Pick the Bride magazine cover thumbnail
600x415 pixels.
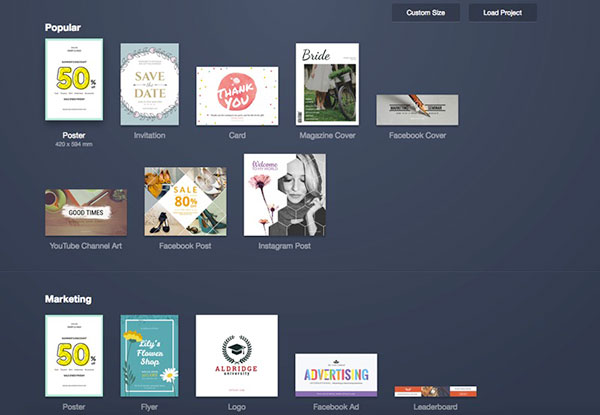click(x=329, y=84)
